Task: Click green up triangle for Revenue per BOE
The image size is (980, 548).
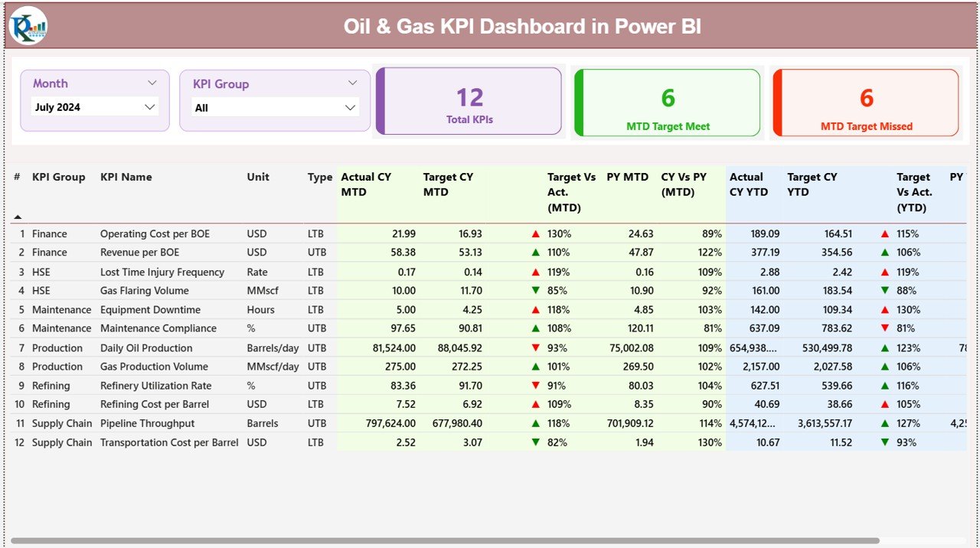Action: coord(535,253)
